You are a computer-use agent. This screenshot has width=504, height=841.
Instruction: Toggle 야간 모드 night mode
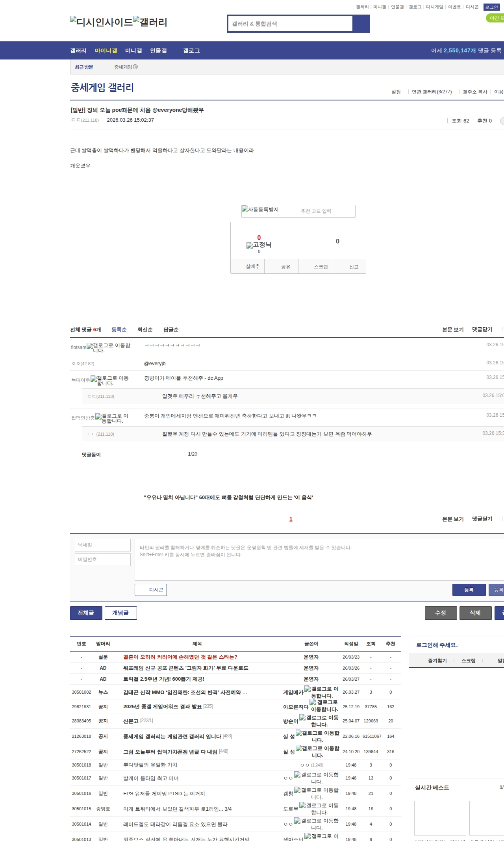pos(495,18)
